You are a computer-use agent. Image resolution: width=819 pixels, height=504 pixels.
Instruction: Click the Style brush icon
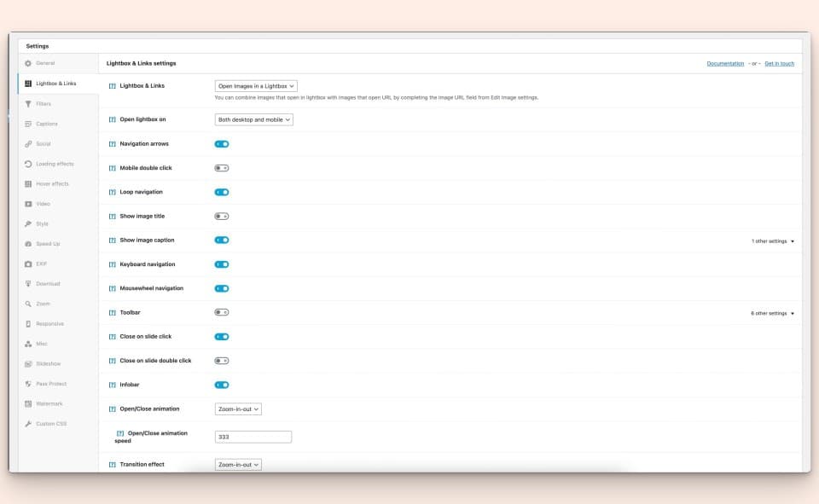tap(28, 224)
